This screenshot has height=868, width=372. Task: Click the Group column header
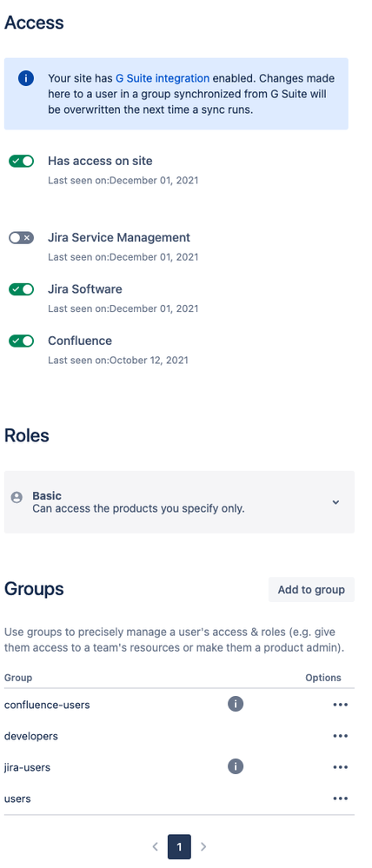coord(18,678)
